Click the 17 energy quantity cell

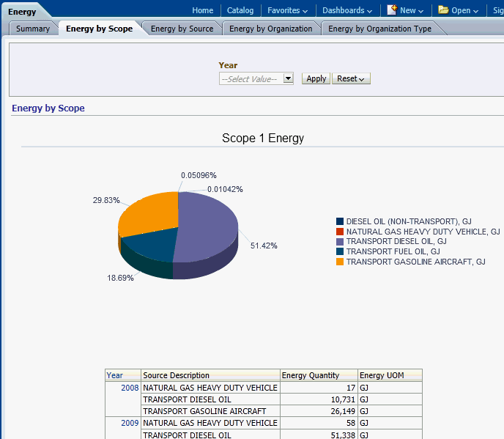point(319,388)
